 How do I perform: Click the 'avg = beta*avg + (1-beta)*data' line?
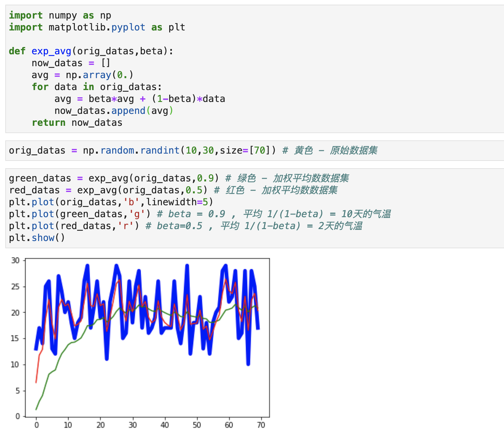click(x=140, y=99)
